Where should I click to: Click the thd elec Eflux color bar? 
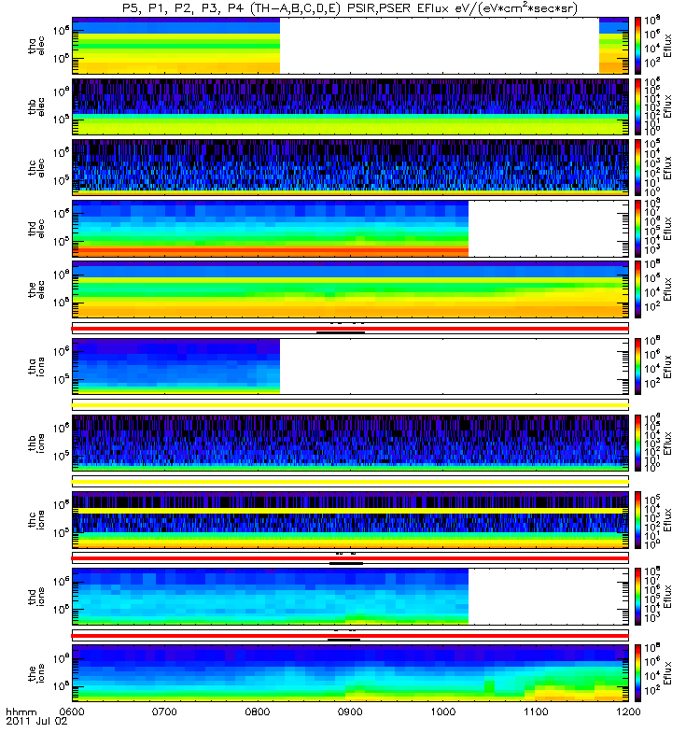tap(637, 229)
